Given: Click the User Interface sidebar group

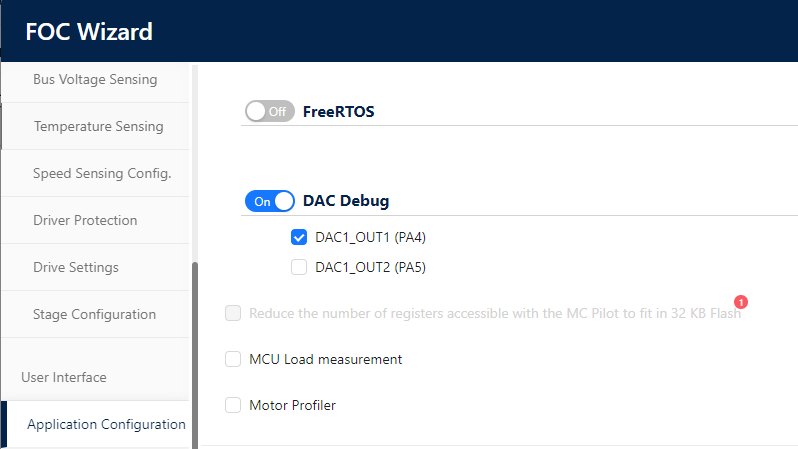Looking at the screenshot, I should click(x=64, y=377).
